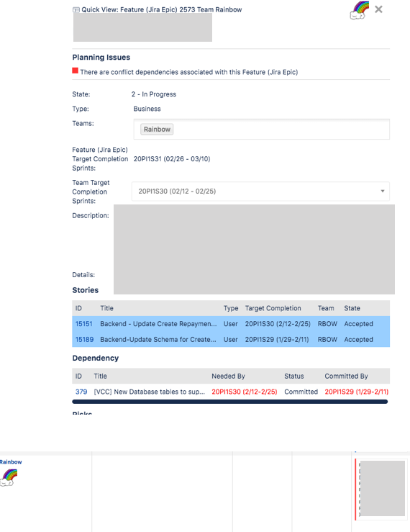Viewport: 410px width, 532px height.
Task: Click the rainbow icon in background board row
Action: pos(9,477)
